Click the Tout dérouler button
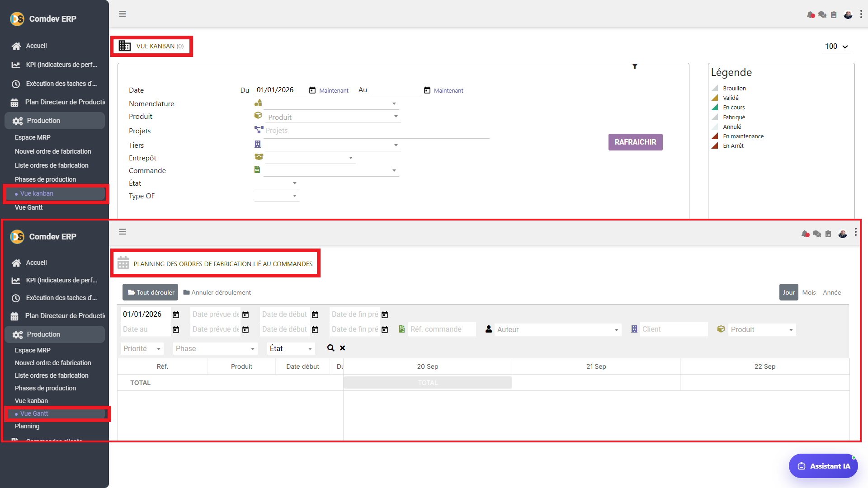The image size is (868, 488). click(x=150, y=292)
